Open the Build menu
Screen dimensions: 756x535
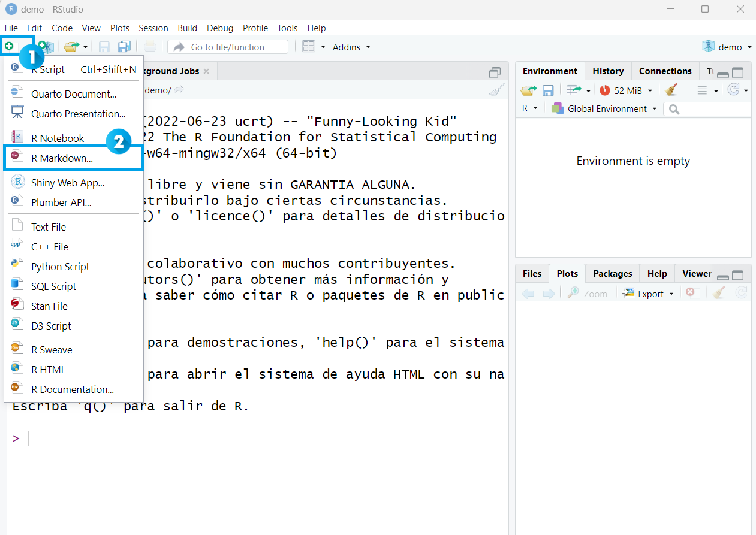click(x=188, y=28)
